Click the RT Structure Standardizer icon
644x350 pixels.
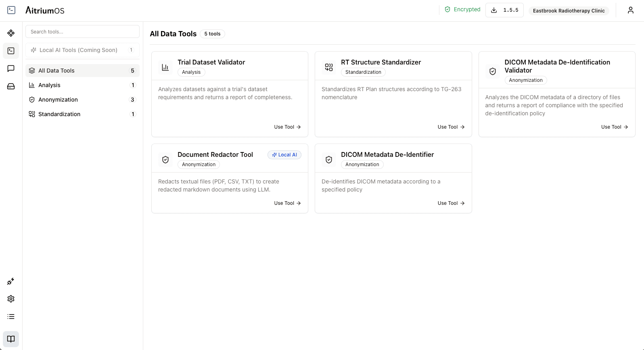[x=329, y=67]
